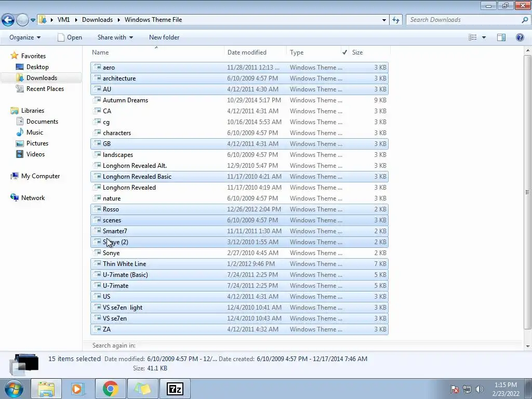
Task: Open the recent pages dropdown arrow
Action: [x=33, y=20]
